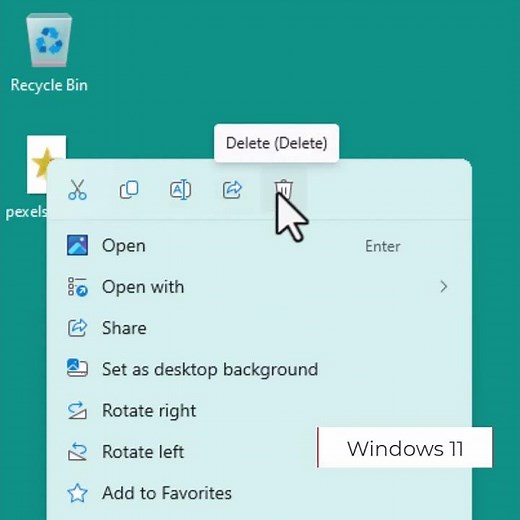Choose Add to Favorites
This screenshot has width=520, height=520.
(x=259, y=493)
